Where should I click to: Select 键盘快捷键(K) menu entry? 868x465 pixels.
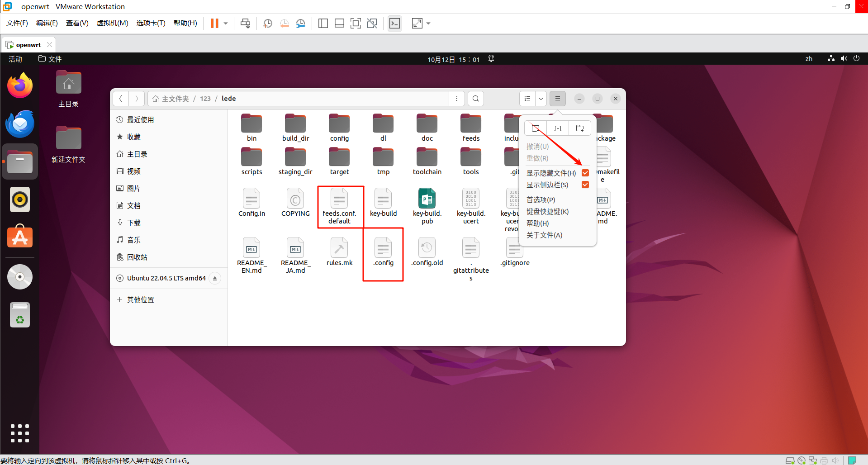point(547,212)
